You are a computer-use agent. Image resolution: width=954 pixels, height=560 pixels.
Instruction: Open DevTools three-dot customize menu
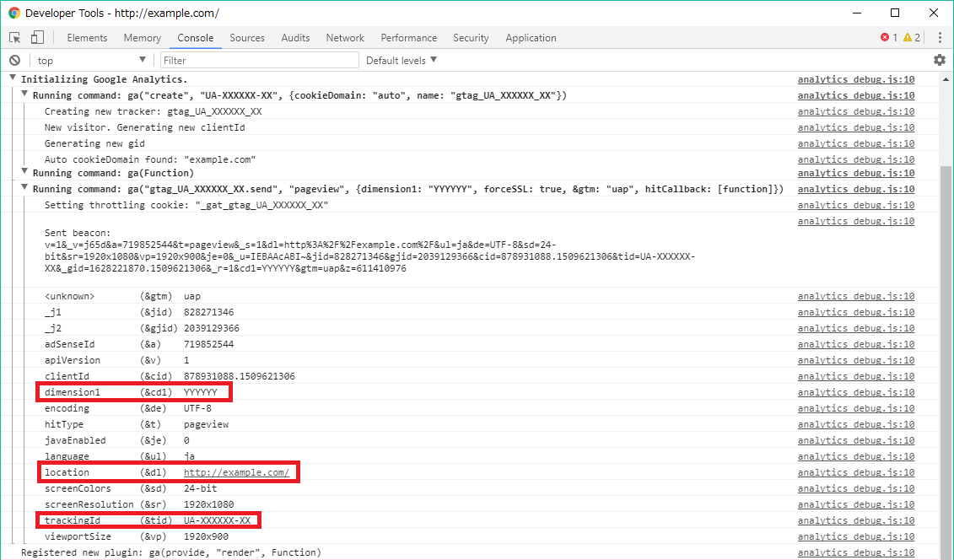click(940, 38)
